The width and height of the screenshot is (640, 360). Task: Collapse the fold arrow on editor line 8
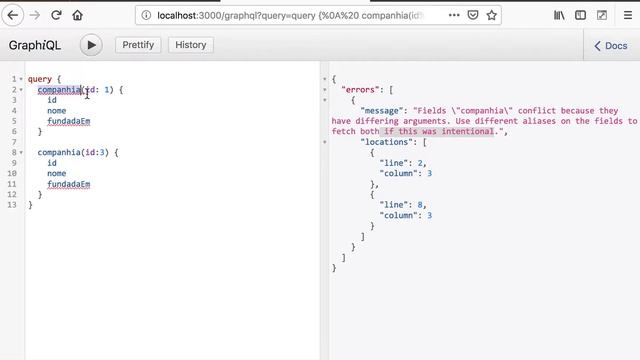pos(21,153)
